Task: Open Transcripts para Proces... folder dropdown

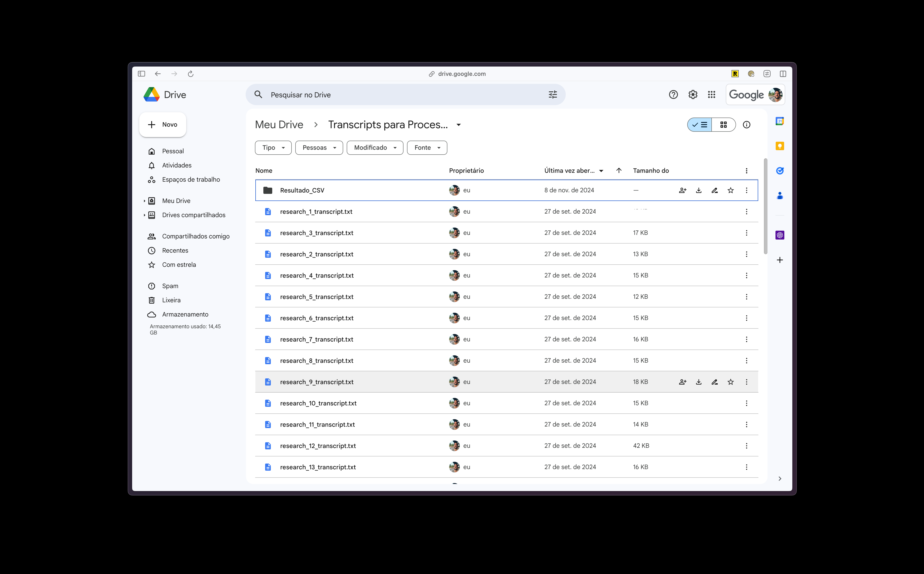Action: (458, 125)
